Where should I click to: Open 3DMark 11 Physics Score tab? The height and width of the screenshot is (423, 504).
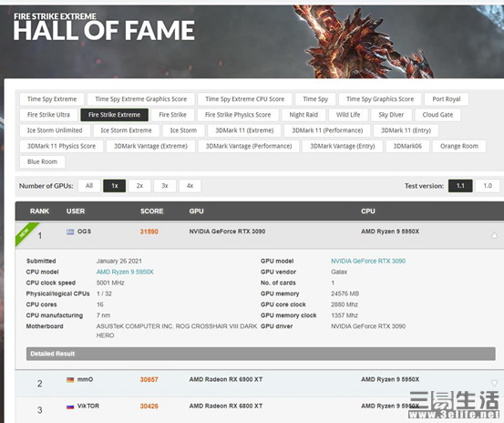pyautogui.click(x=61, y=146)
